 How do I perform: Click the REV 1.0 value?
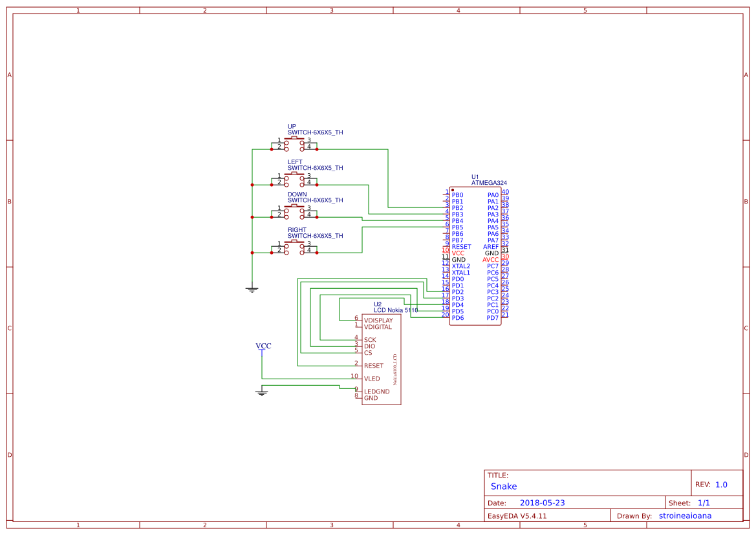[x=721, y=485]
